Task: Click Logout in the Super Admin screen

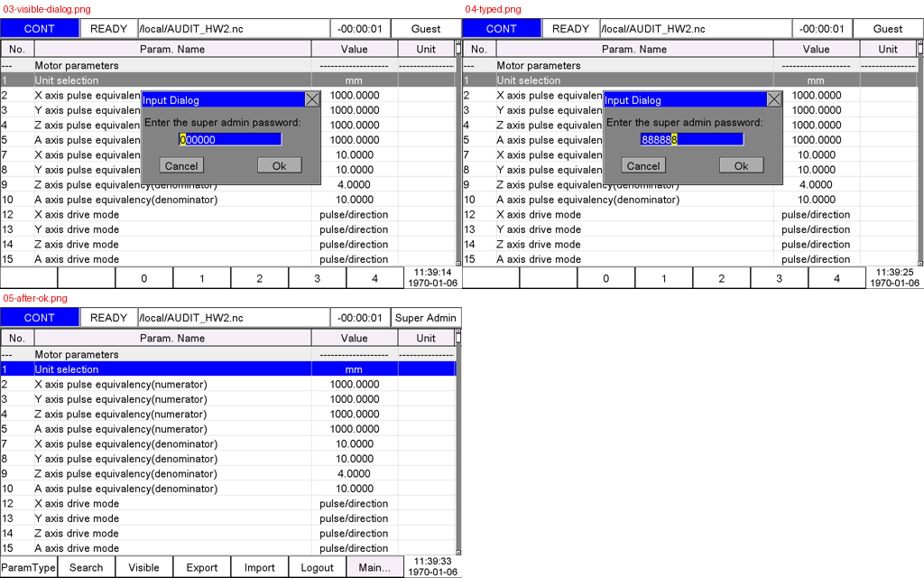Action: [317, 567]
